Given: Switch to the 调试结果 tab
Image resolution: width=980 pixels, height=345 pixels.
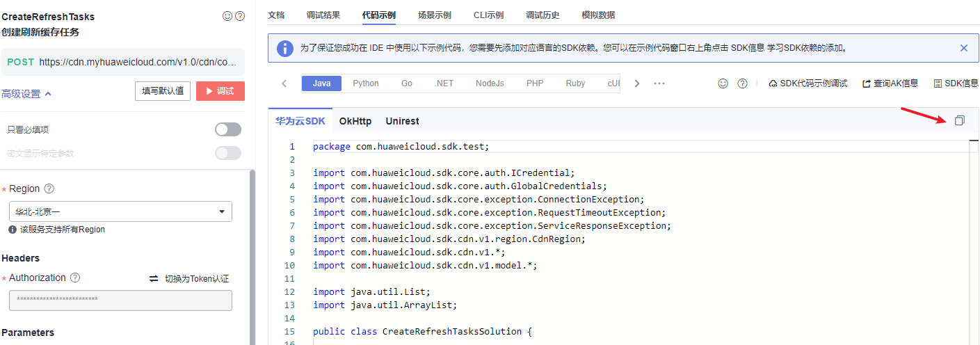Looking at the screenshot, I should point(323,15).
